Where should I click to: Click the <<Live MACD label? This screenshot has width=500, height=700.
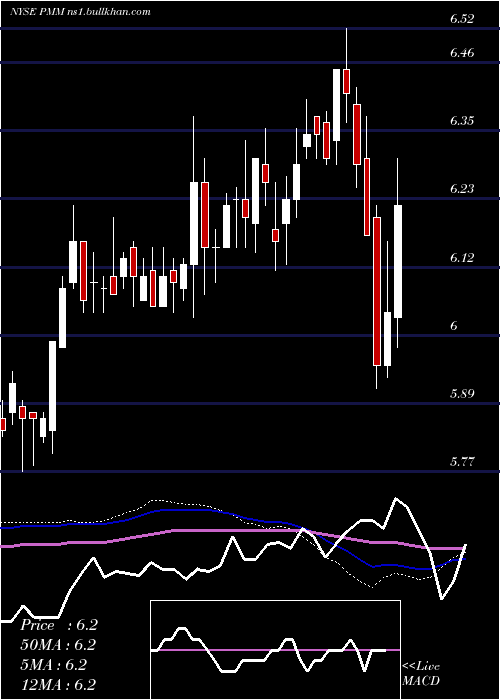pyautogui.click(x=421, y=674)
